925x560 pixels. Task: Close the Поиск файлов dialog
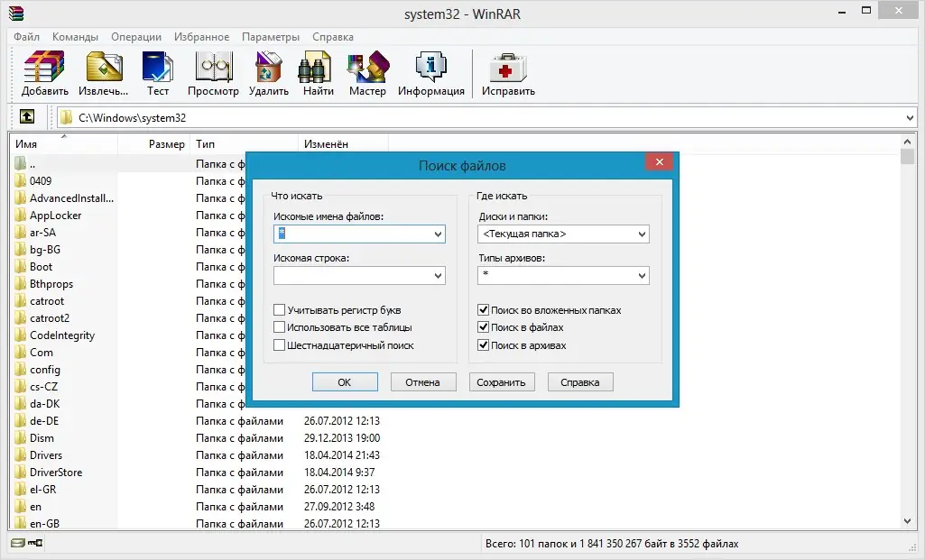[x=659, y=161]
